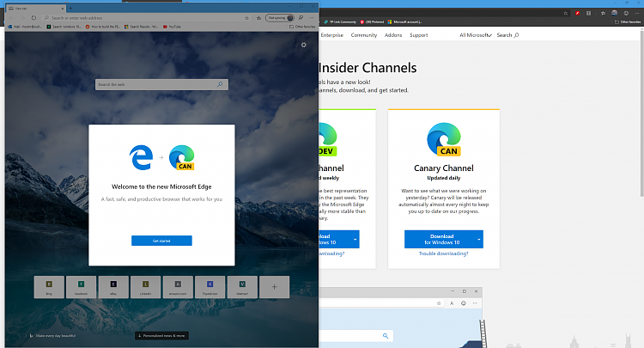Click Make every day beautiful link
This screenshot has width=644, height=348.
pos(56,336)
